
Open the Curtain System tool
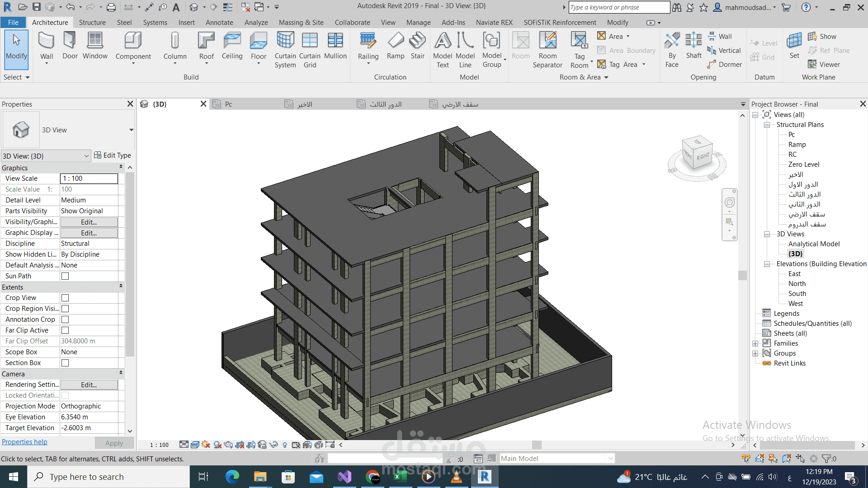pyautogui.click(x=285, y=50)
